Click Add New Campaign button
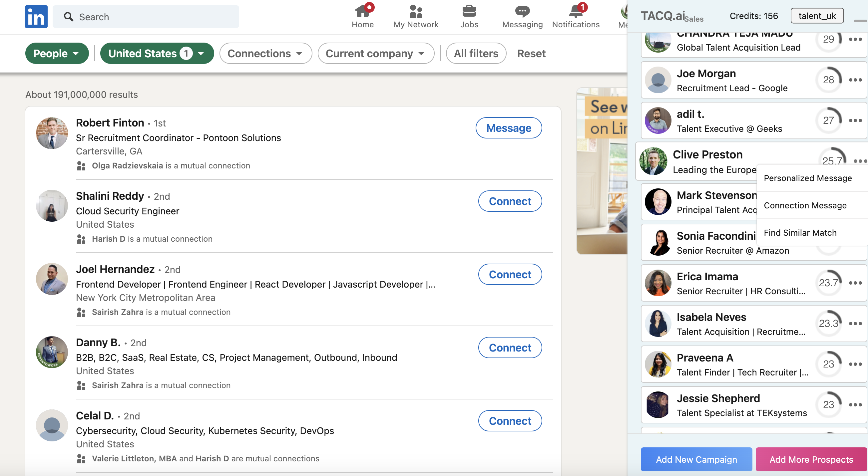Viewport: 868px width, 476px height. pyautogui.click(x=696, y=459)
